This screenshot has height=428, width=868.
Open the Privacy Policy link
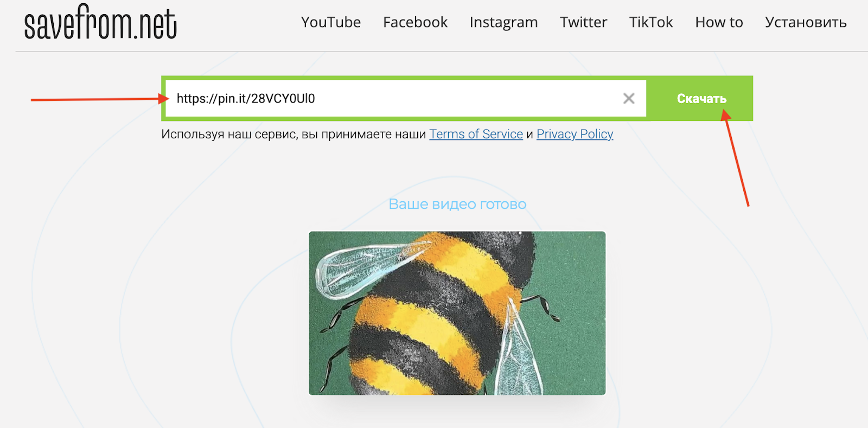[x=575, y=134]
